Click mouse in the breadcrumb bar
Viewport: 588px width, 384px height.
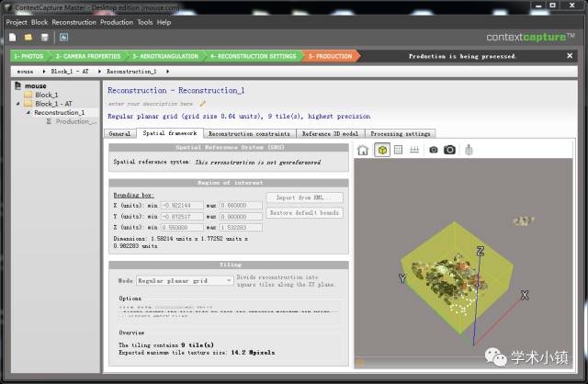(x=25, y=72)
